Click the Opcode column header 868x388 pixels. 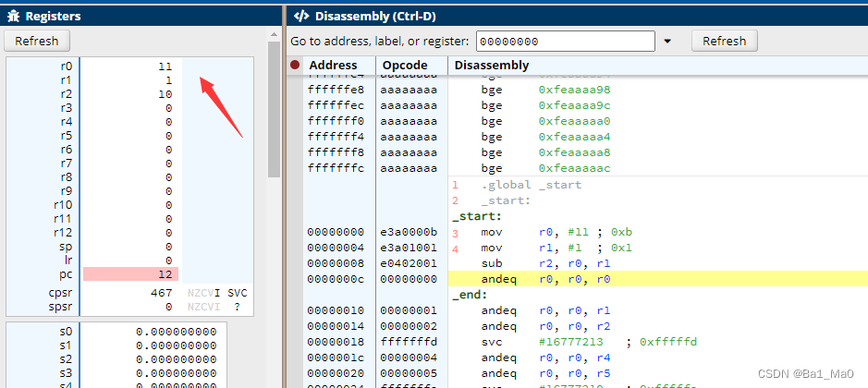coord(404,66)
